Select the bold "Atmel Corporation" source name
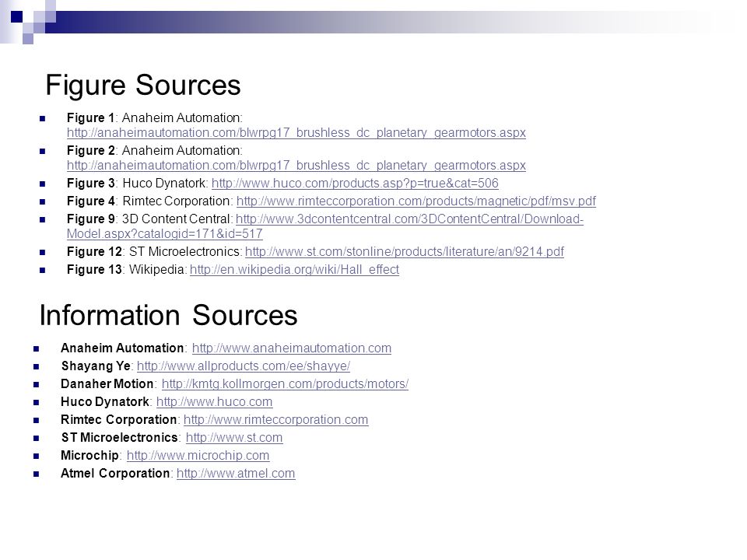747x560 pixels. click(x=115, y=474)
